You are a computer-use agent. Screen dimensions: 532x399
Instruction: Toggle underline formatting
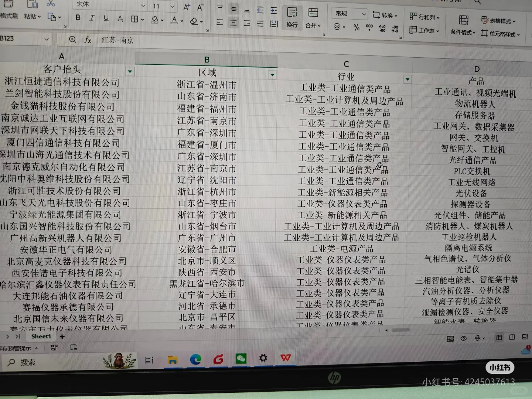pos(106,17)
